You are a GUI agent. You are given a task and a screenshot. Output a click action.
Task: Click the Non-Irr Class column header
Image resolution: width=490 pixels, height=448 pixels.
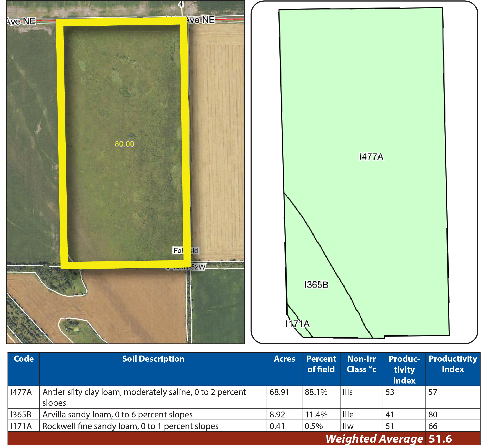coord(361,364)
